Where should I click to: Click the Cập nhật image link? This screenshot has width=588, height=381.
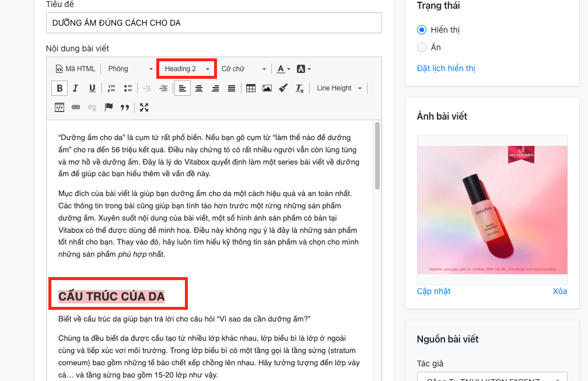point(433,291)
